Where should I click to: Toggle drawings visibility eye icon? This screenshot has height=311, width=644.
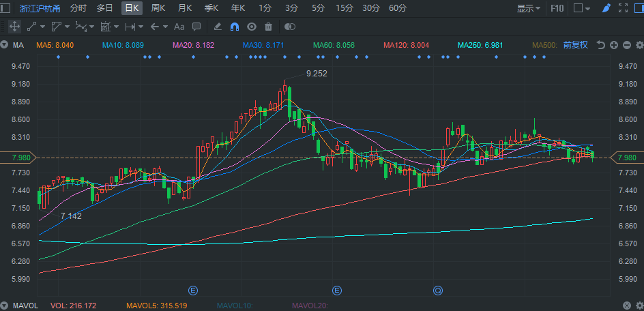pyautogui.click(x=252, y=27)
